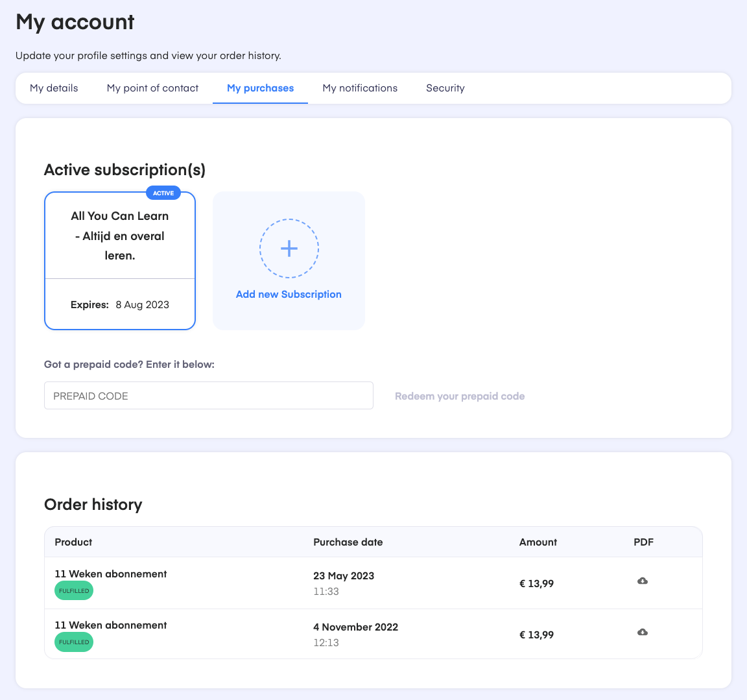747x700 pixels.
Task: Click '11 Weken abonnement' in 23 May row
Action: 110,573
